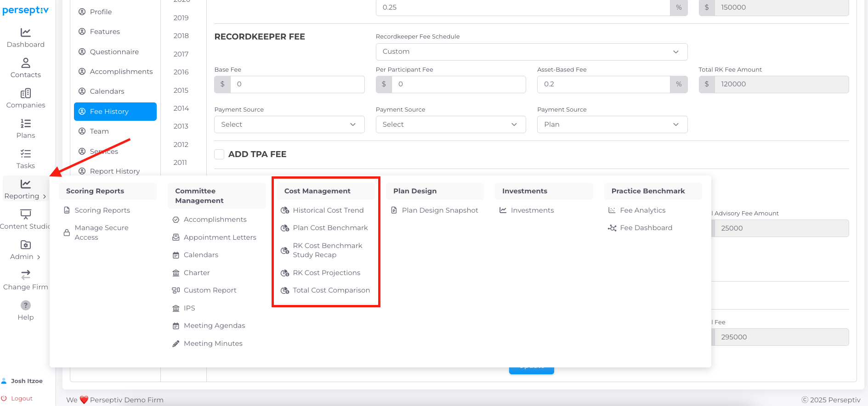Screen dimensions: 868x406
Task: Click the Recordkeeper Asset-Based Fee input
Action: pyautogui.click(x=604, y=85)
